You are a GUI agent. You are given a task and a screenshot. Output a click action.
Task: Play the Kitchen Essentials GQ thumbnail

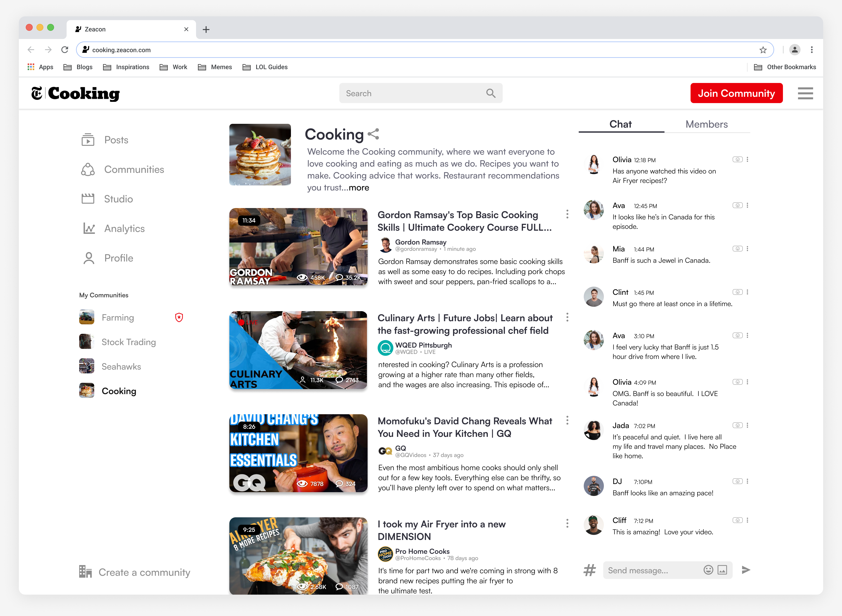tap(298, 453)
